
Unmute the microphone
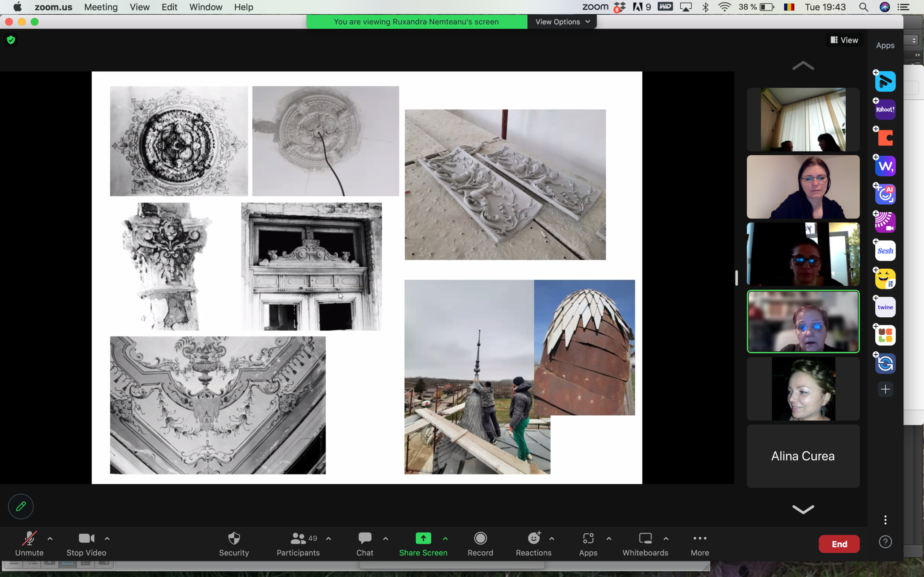point(29,543)
